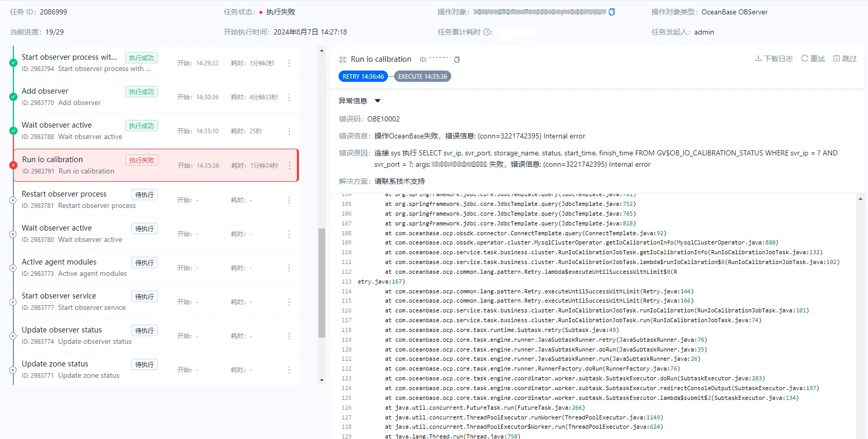Click 下载日志 to download the log
Viewport: 868px width, 439px height.
(774, 59)
